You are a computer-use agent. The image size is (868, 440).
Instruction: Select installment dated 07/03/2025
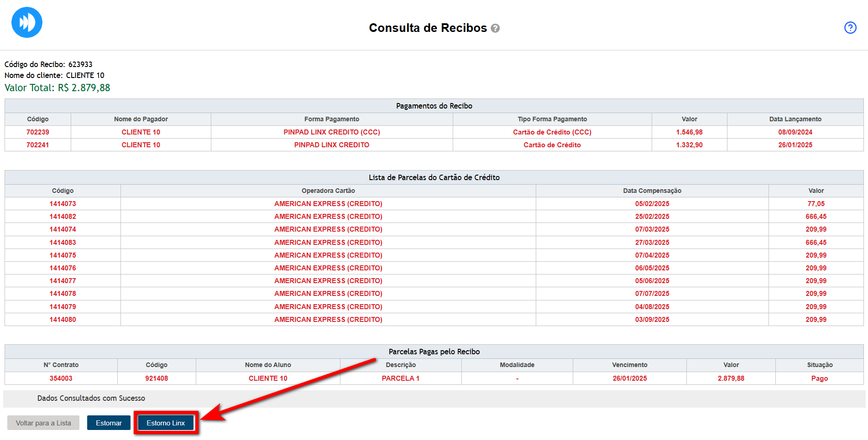tap(652, 229)
